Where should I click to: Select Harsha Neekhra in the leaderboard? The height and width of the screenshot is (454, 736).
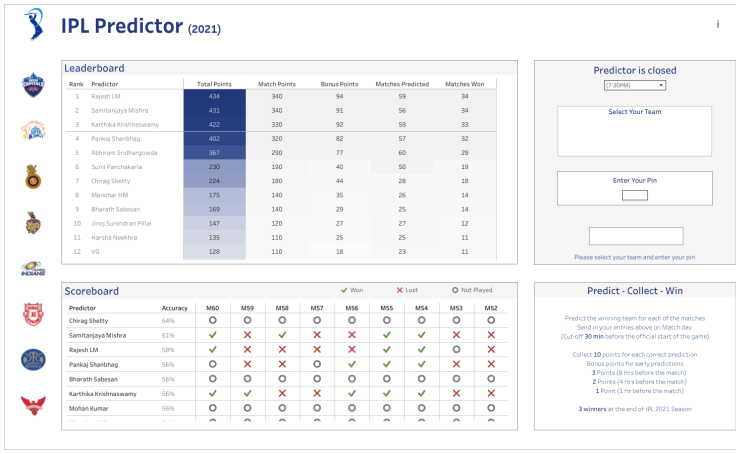point(114,238)
